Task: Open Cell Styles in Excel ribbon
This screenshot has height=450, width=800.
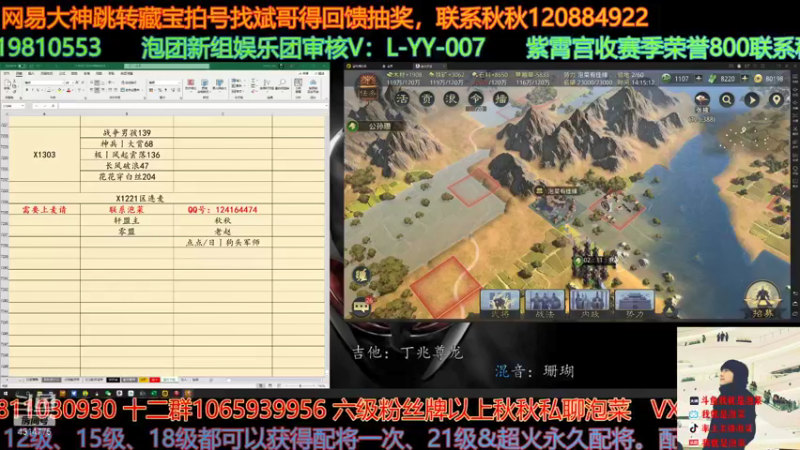Action: (x=220, y=85)
